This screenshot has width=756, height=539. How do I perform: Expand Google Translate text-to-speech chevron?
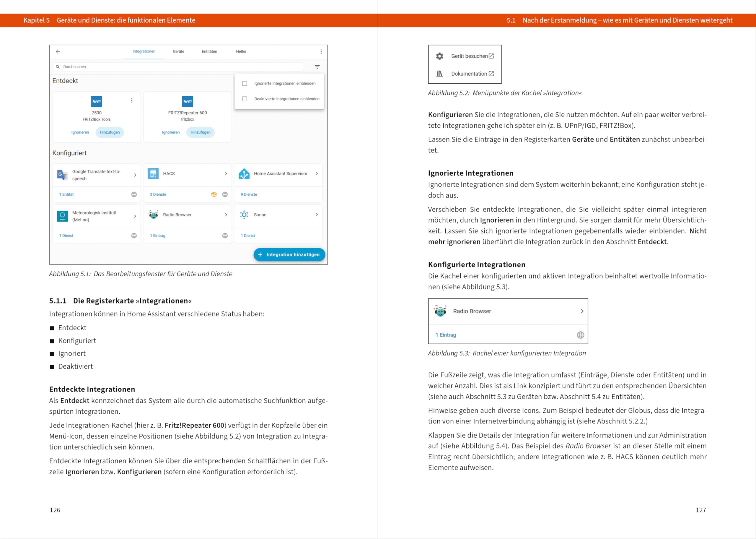tap(135, 175)
